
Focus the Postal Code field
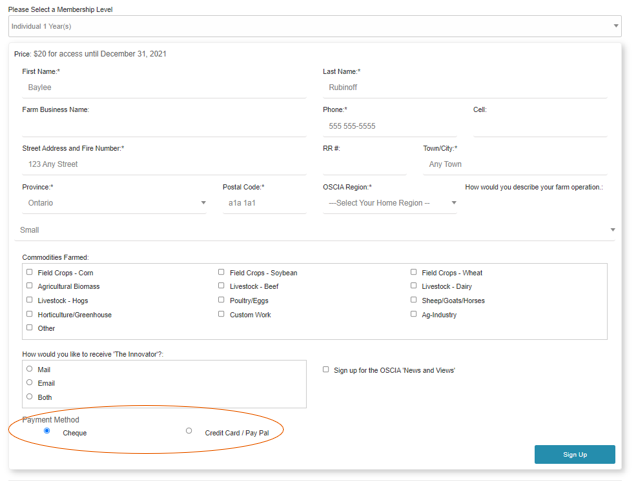tap(264, 203)
